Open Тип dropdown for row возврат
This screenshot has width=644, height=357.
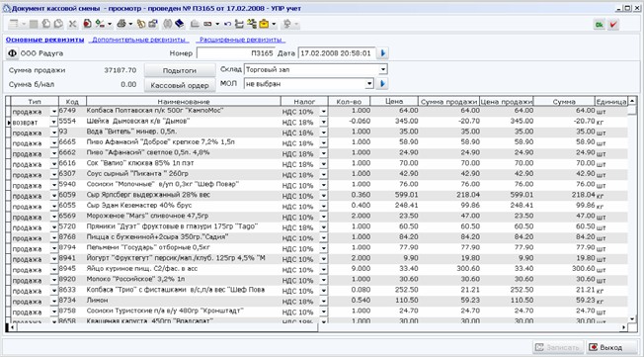click(53, 123)
